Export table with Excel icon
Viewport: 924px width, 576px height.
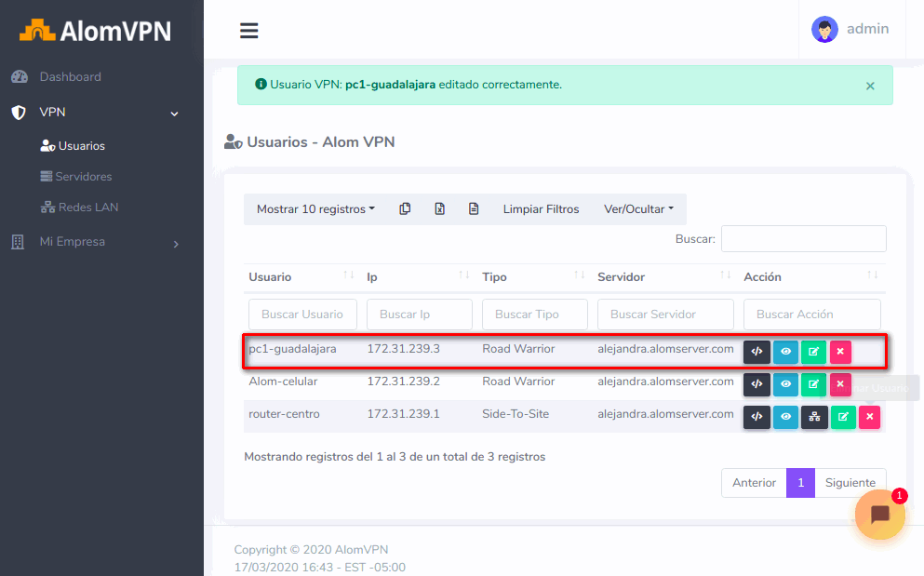pyautogui.click(x=439, y=209)
